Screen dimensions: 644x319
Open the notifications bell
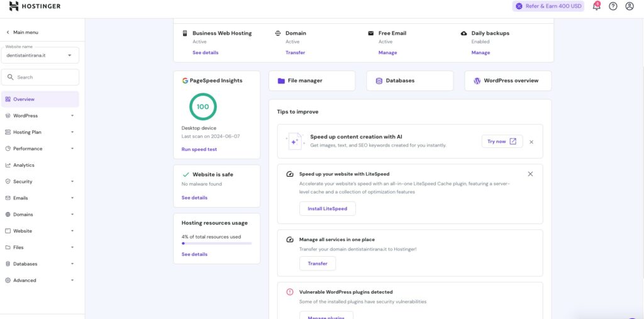pyautogui.click(x=596, y=6)
